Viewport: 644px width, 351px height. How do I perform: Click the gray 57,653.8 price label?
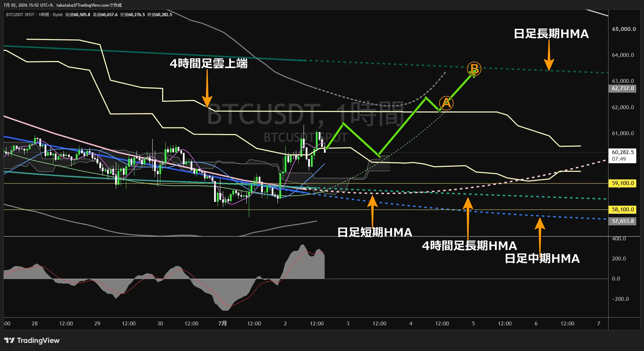(x=623, y=221)
